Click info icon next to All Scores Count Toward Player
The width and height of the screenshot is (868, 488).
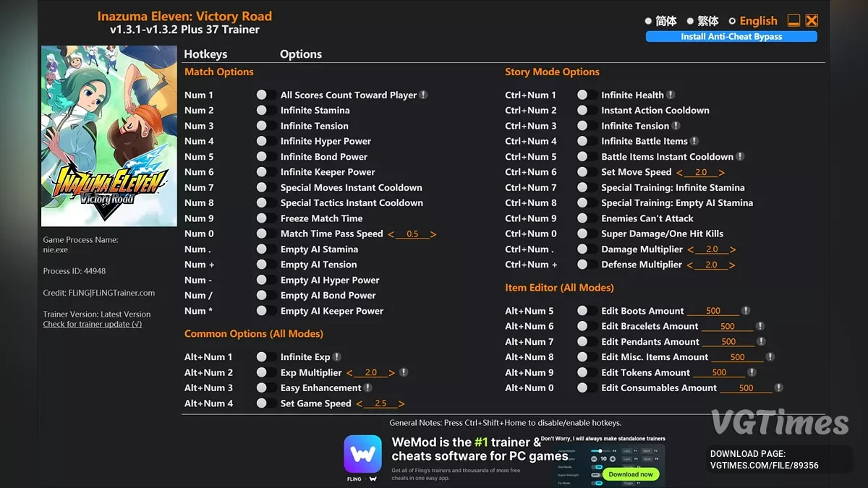423,95
